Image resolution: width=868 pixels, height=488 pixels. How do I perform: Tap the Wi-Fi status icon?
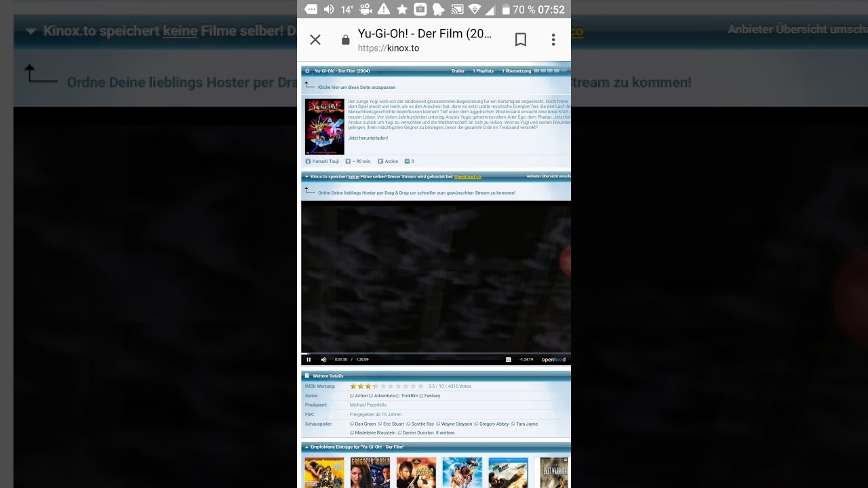[x=475, y=9]
